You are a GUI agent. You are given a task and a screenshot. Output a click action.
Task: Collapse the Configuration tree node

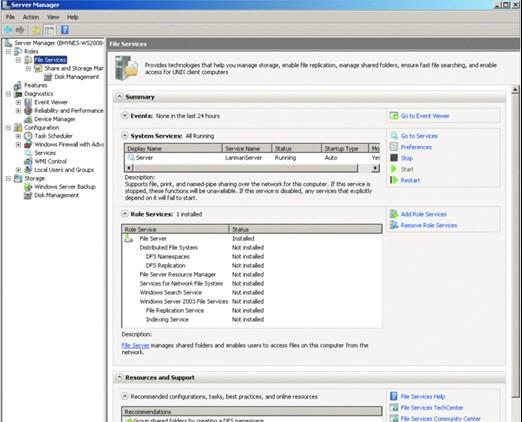[x=8, y=127]
